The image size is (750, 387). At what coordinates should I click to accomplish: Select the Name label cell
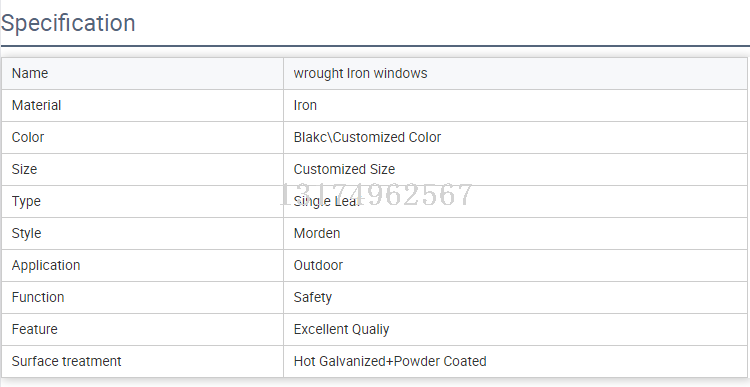tap(143, 73)
